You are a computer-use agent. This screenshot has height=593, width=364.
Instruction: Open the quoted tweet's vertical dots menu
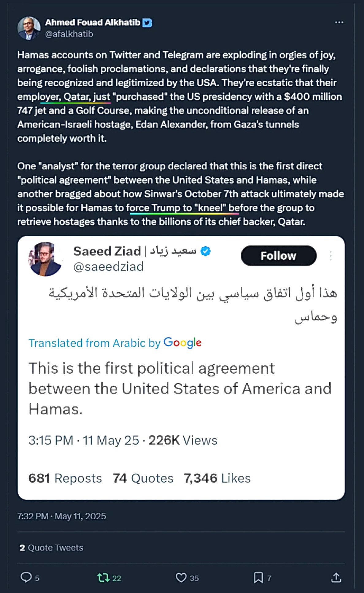pyautogui.click(x=330, y=256)
